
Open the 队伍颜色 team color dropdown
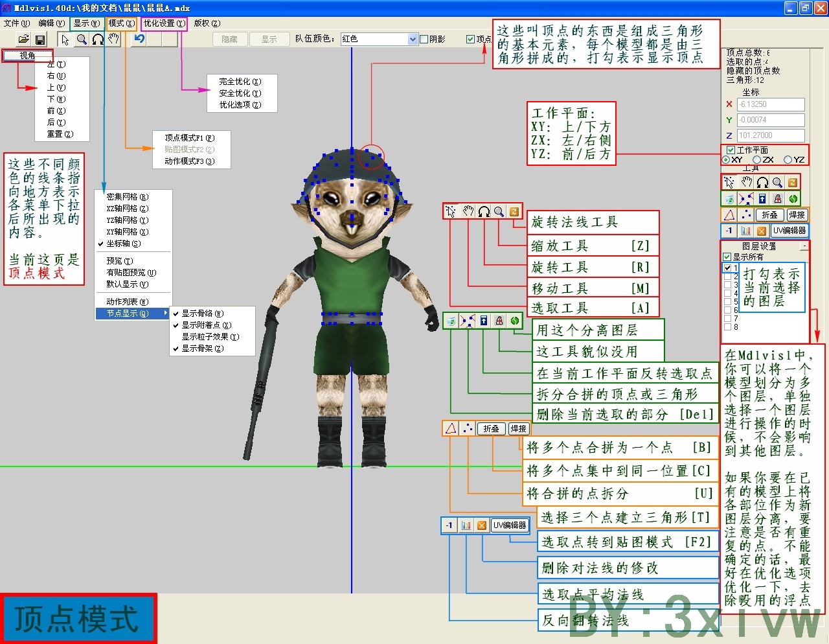pyautogui.click(x=413, y=40)
